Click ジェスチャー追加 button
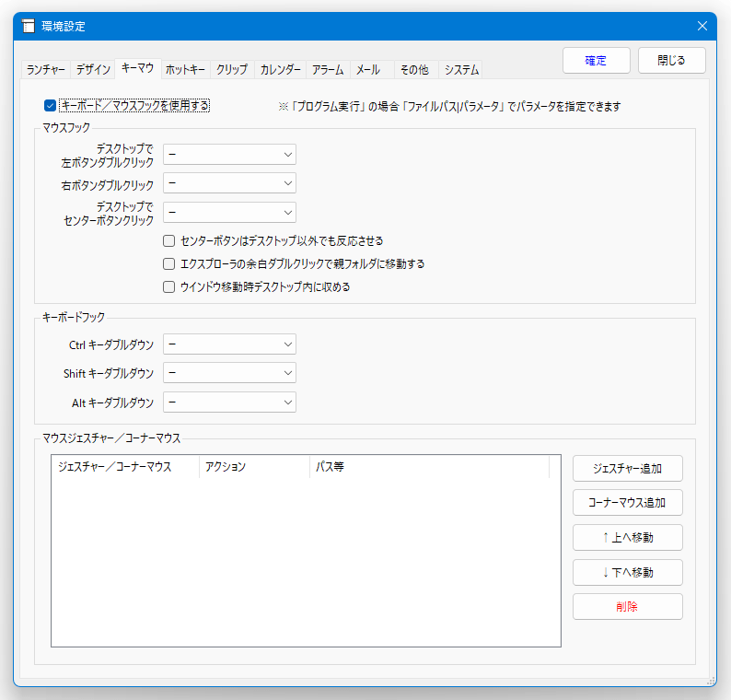 [628, 468]
